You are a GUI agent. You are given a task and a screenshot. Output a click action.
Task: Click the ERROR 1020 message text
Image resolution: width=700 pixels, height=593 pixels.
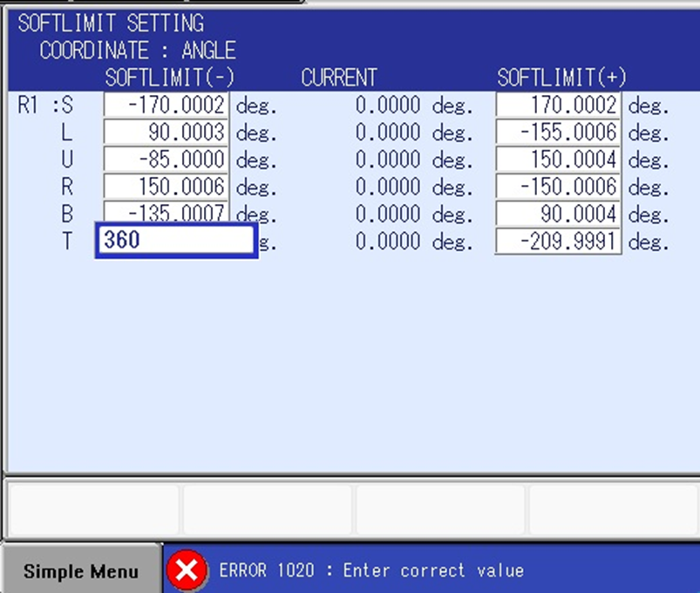[x=371, y=571]
